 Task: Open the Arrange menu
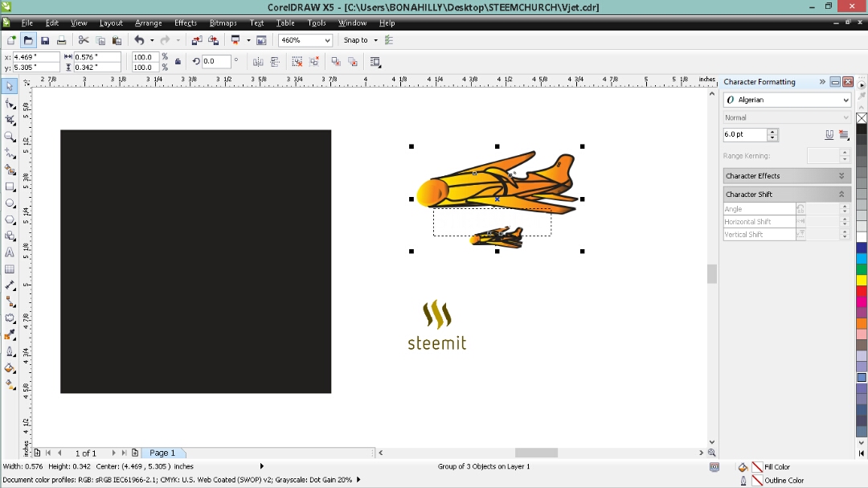pyautogui.click(x=149, y=23)
